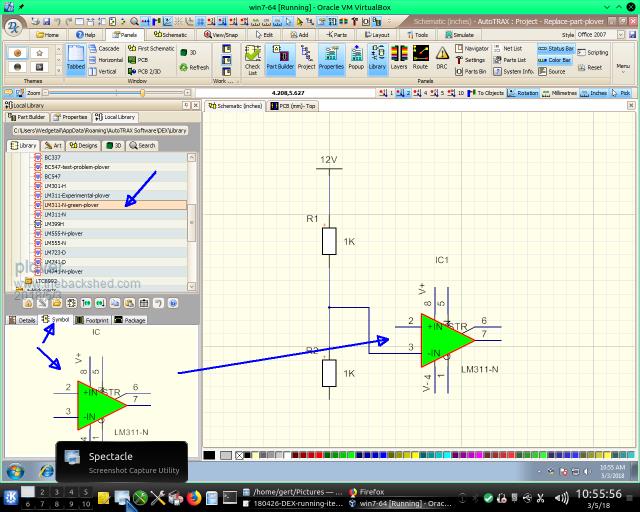Click the Route panel icon

tap(420, 58)
